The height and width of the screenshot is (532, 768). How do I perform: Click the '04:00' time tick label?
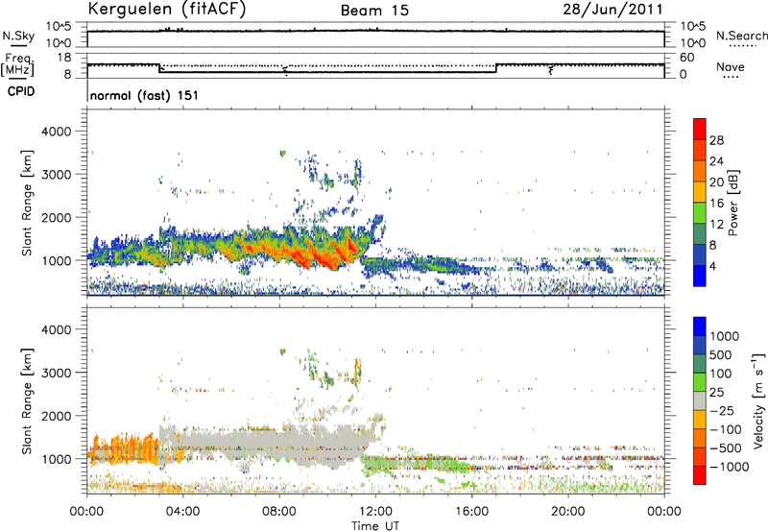182,512
